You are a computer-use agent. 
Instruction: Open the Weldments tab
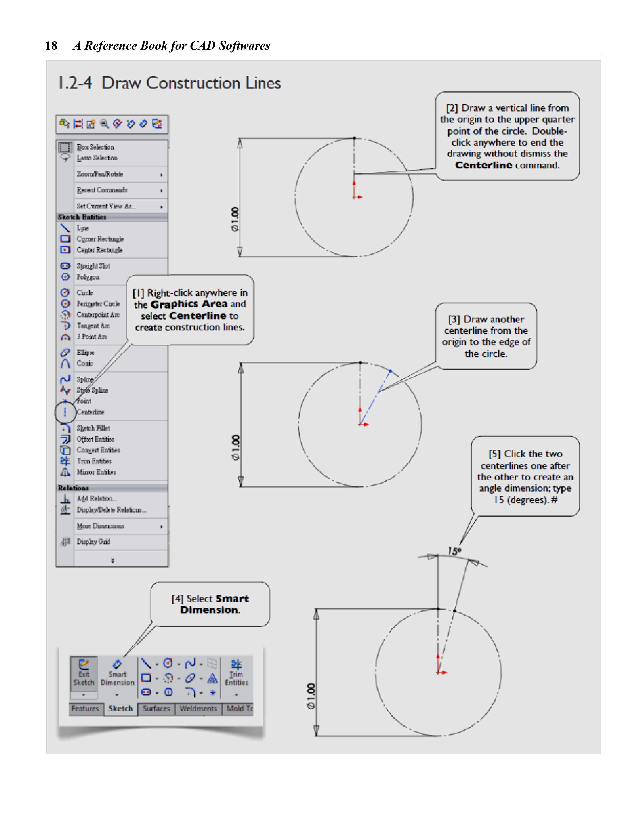[x=198, y=709]
